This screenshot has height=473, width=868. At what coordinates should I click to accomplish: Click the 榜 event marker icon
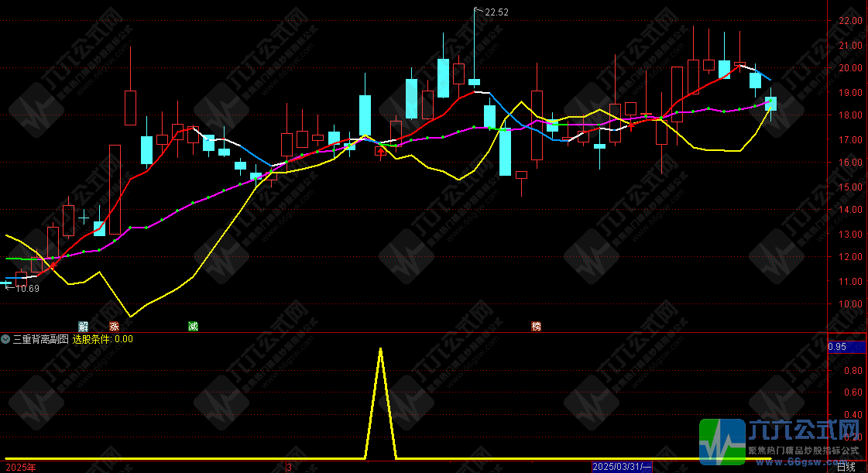(x=536, y=327)
